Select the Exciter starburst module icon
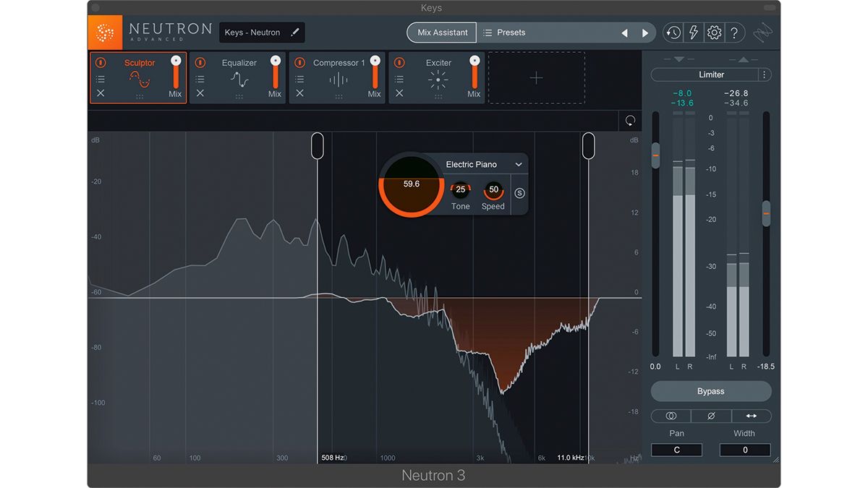Viewport: 868px width, 488px height. click(x=438, y=80)
